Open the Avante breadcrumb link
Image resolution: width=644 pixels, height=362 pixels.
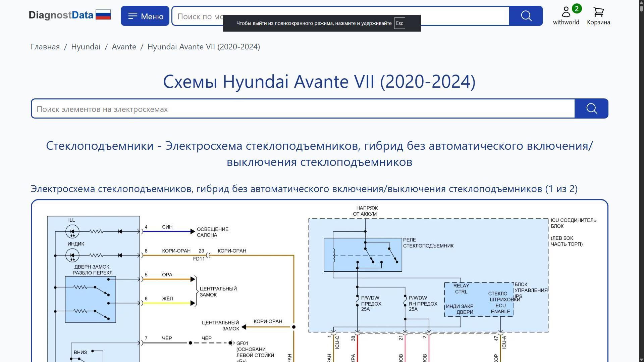[124, 47]
